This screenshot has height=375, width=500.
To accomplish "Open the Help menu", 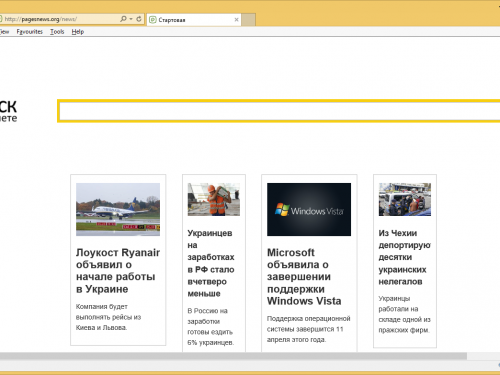I will tap(78, 32).
